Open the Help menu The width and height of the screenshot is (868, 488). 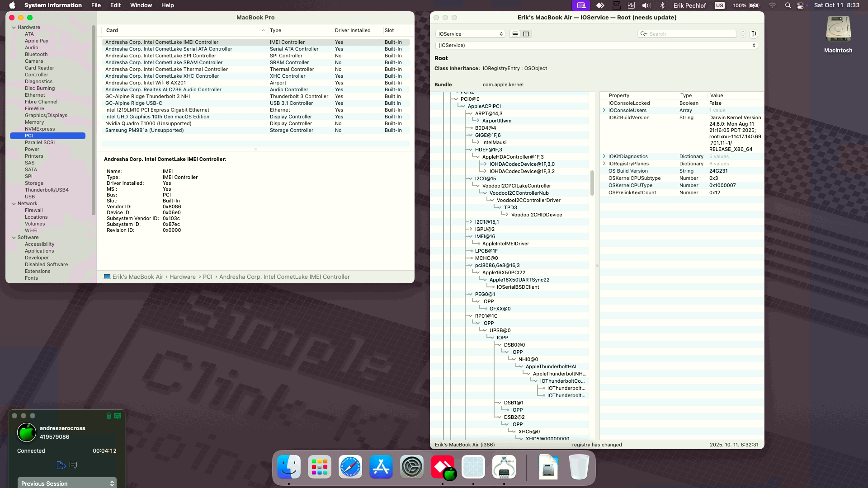(167, 5)
